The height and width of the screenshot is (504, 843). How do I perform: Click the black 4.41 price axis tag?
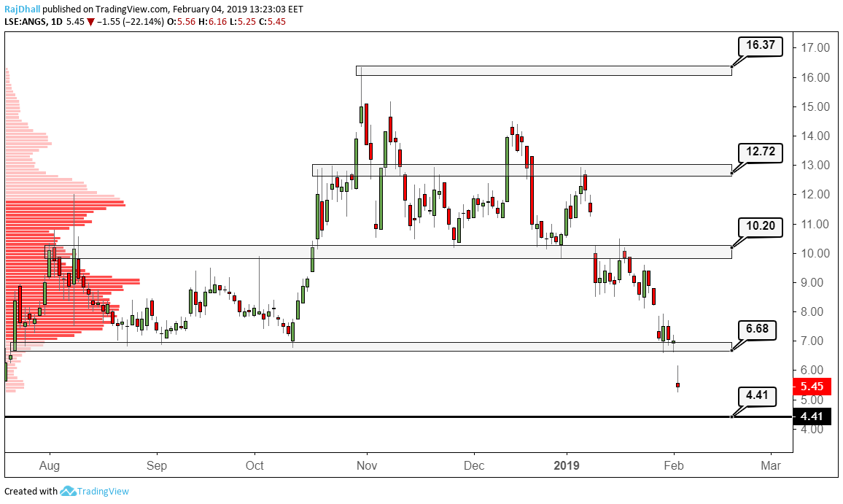coord(812,417)
